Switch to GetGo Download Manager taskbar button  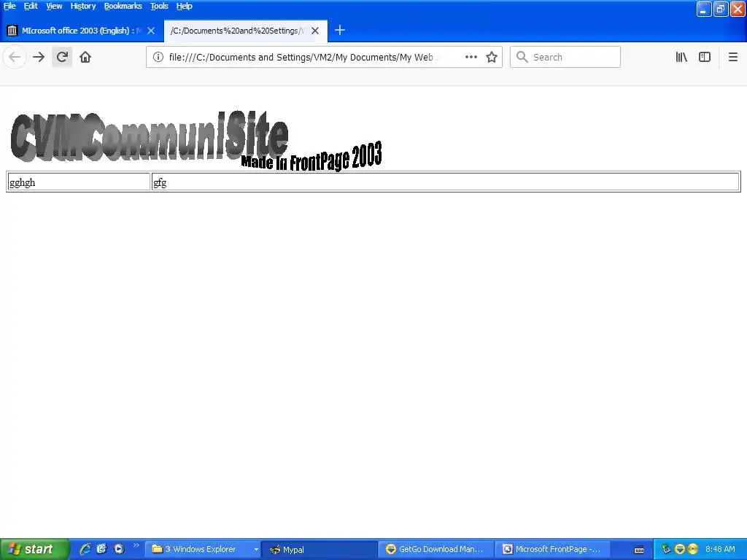[x=436, y=550]
